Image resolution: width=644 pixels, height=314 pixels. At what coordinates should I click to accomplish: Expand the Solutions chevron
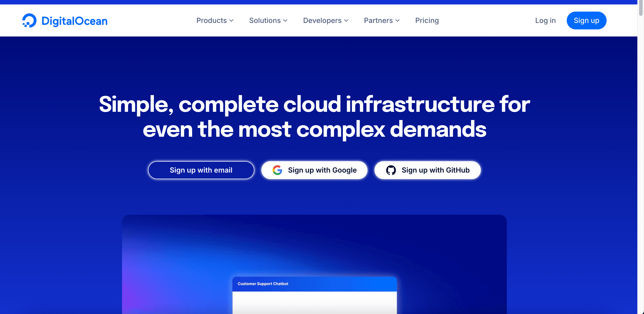tap(285, 20)
